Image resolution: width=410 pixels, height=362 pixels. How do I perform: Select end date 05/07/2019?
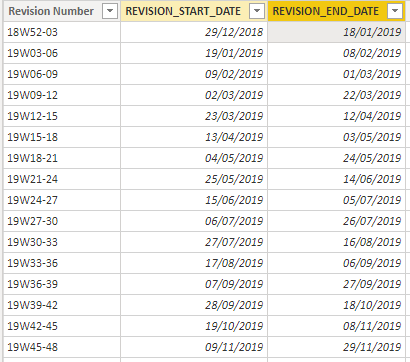pos(336,200)
